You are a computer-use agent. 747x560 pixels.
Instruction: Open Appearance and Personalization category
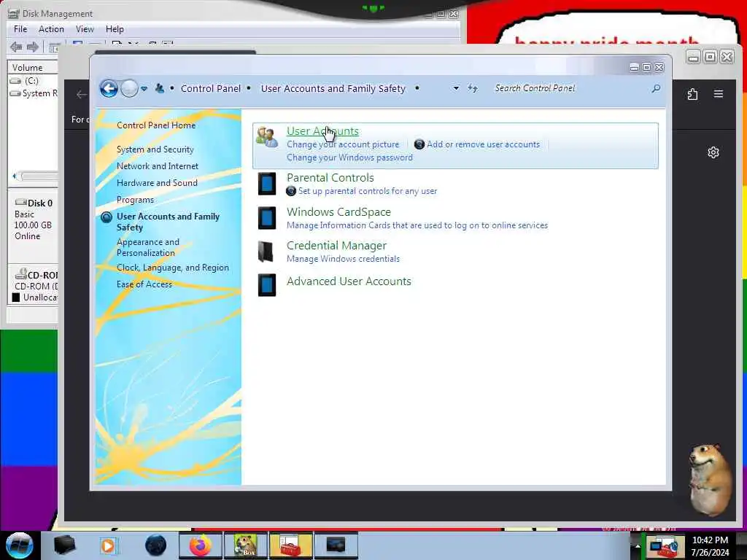pos(147,248)
